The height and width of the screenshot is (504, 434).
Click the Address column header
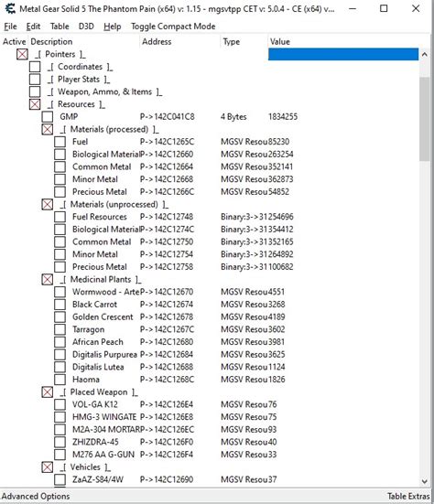[x=157, y=42]
